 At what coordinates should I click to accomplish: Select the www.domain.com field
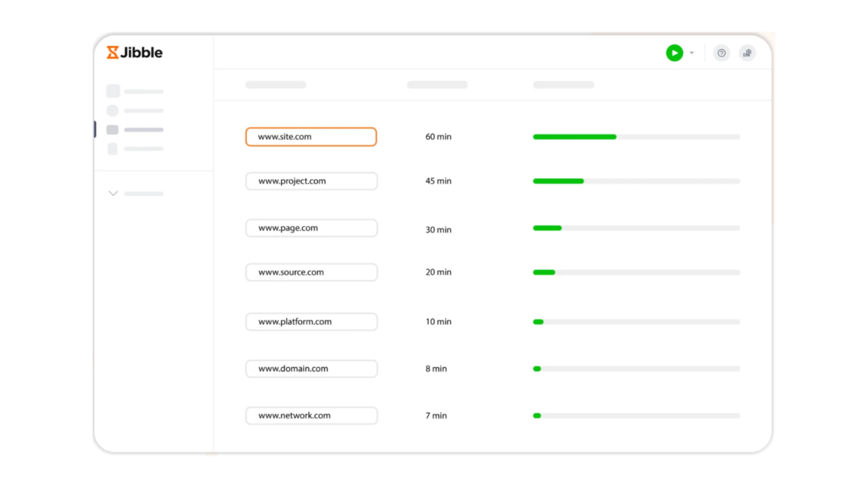tap(311, 369)
